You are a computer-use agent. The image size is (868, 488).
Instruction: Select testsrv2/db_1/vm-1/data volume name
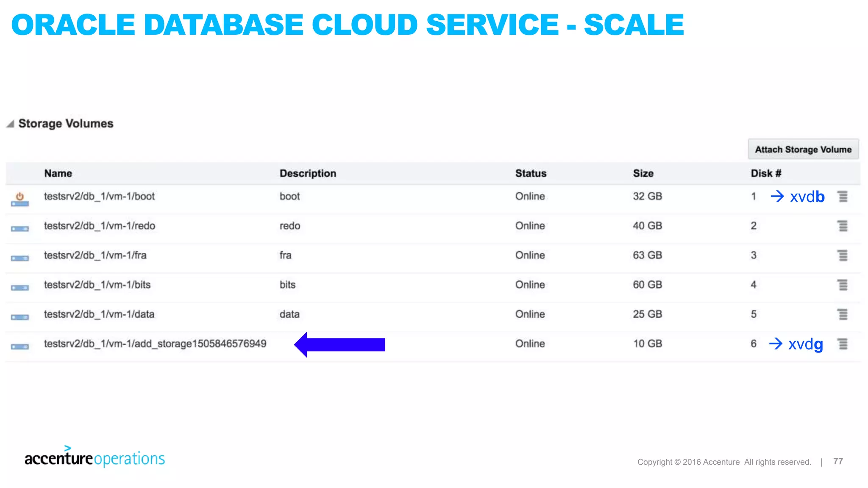click(x=99, y=314)
